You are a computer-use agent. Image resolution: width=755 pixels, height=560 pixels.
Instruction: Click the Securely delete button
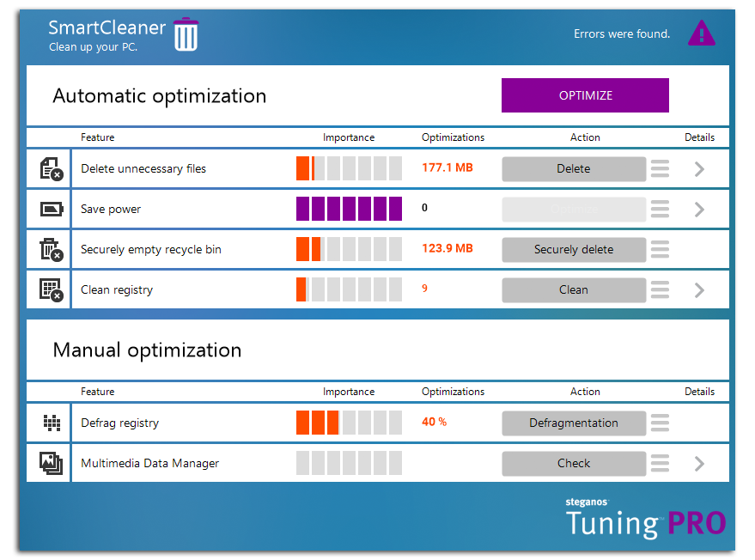tap(573, 250)
